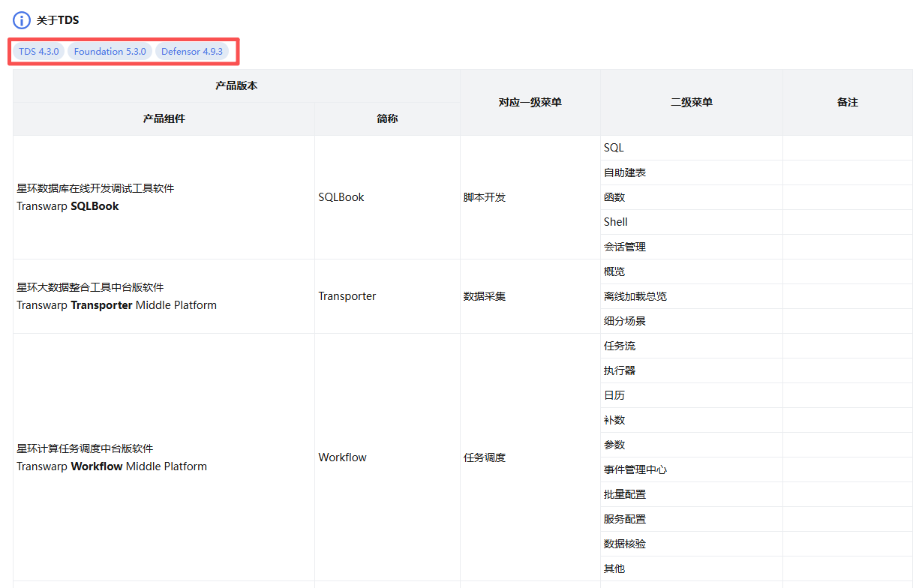Screen dimensions: 922x588
Task: Click the info icon beside 关于TDS
Action: pos(22,20)
